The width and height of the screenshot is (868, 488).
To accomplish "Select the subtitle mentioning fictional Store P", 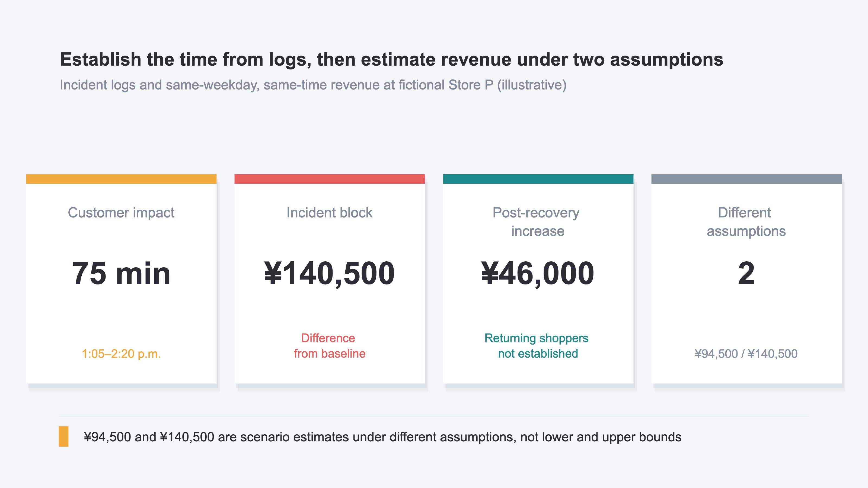I will pos(313,85).
